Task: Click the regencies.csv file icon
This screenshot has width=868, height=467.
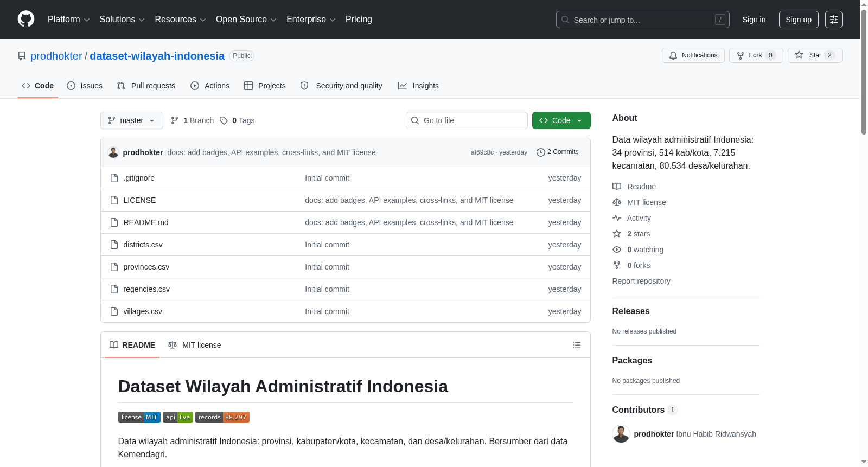Action: 114,289
